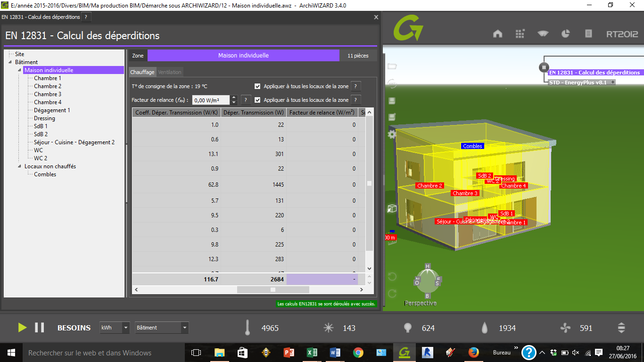
Task: Click the B bottom-view compass button
Action: (x=428, y=296)
